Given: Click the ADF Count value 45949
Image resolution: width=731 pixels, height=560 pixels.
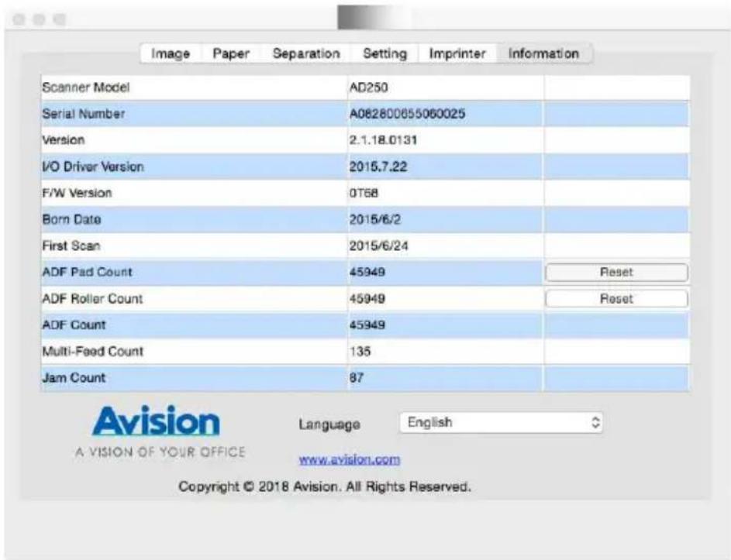Looking at the screenshot, I should pos(367,325).
